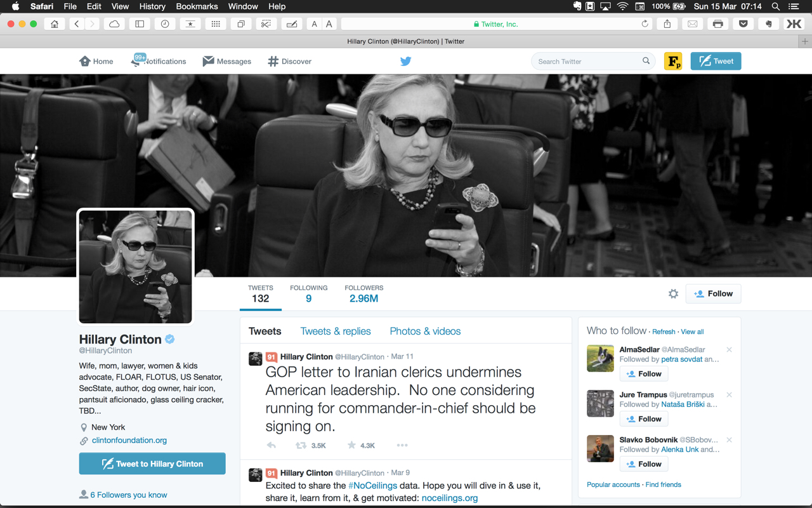Open profile gear settings icon
Screen dimensions: 812x508
coord(673,293)
